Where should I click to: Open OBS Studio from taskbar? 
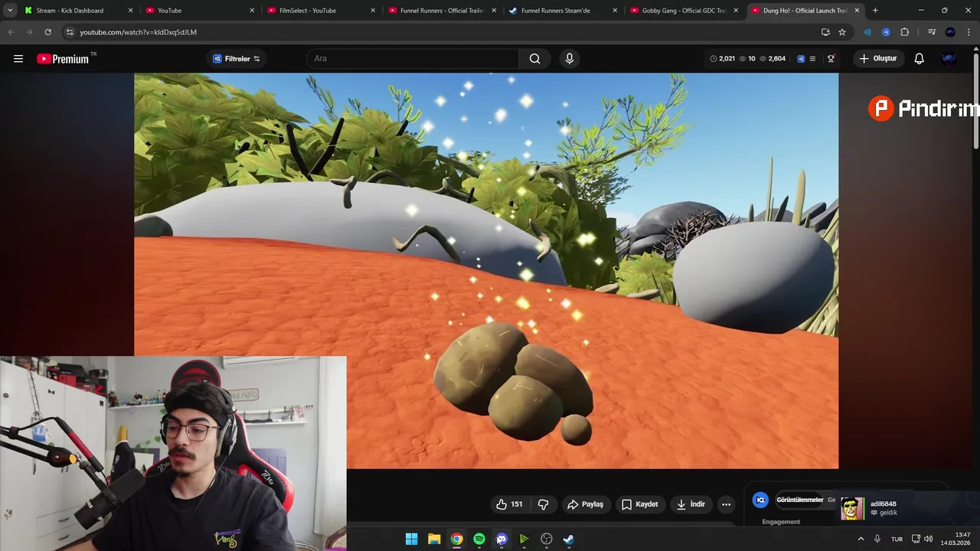pos(547,539)
